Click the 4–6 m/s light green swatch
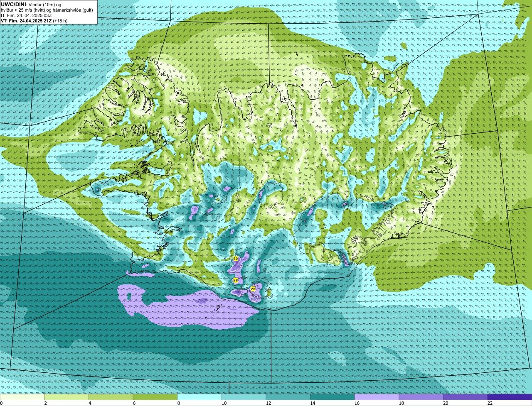 pyautogui.click(x=111, y=397)
